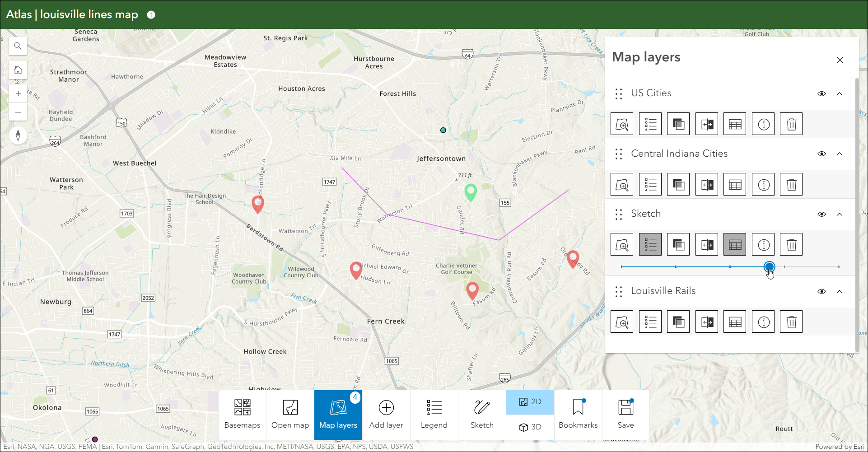Collapse the Louisville Rails layer tools

tap(840, 292)
